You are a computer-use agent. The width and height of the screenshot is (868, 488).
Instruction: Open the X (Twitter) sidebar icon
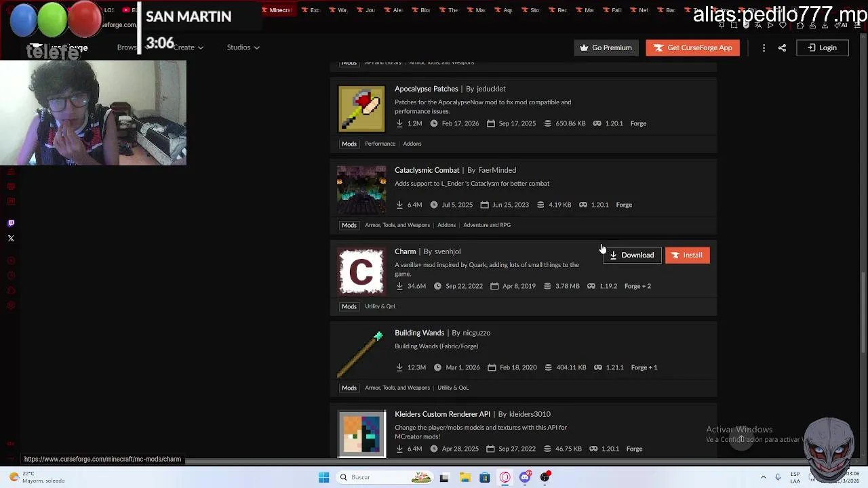11,238
